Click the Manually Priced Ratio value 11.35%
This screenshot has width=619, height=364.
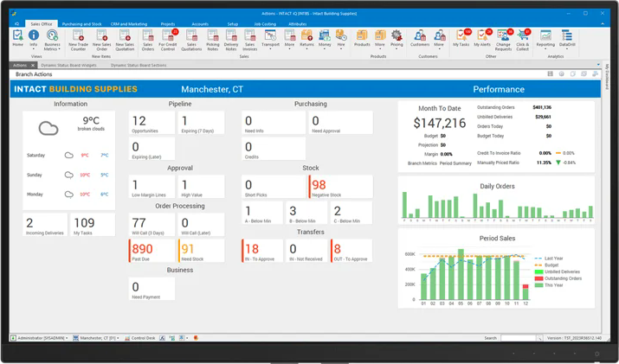coord(544,163)
